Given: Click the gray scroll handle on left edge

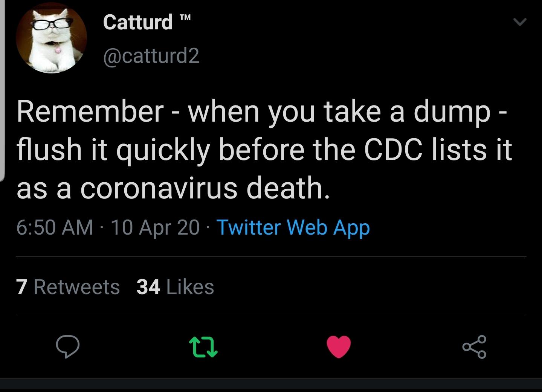Looking at the screenshot, I should pyautogui.click(x=2, y=90).
